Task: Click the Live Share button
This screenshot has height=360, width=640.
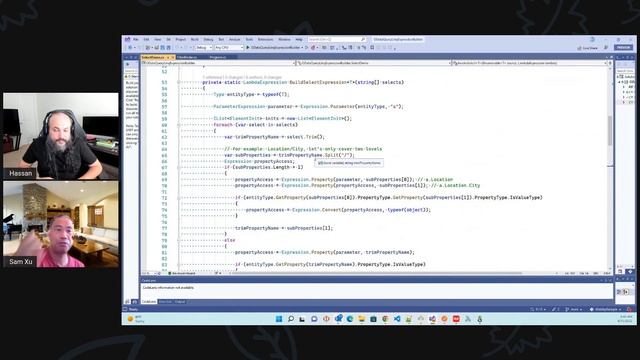Action: (587, 48)
